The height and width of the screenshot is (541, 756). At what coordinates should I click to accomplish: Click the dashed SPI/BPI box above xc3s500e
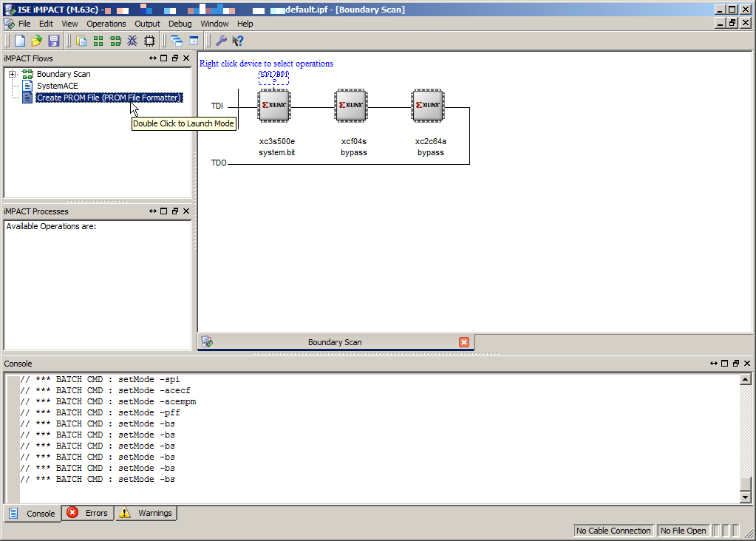[x=274, y=78]
